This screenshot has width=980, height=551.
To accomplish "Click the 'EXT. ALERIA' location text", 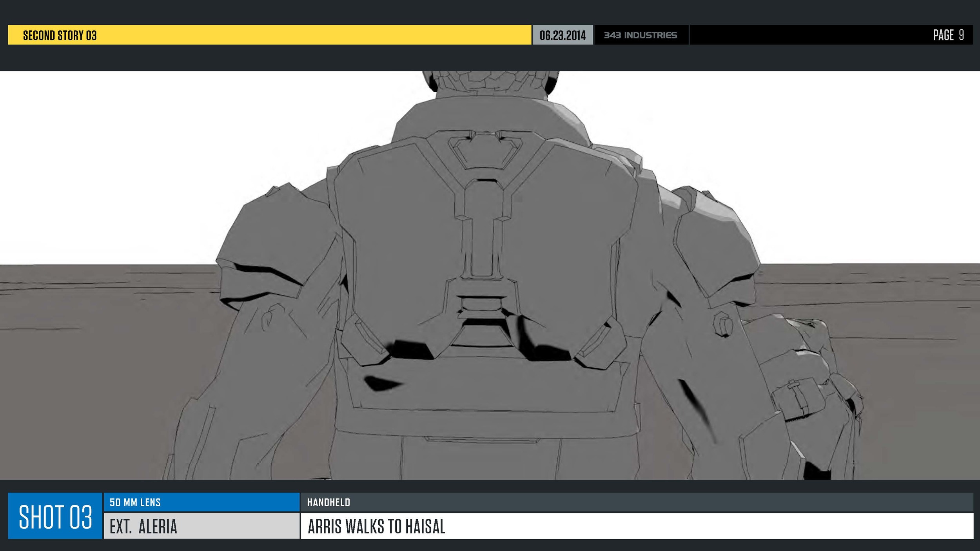I will tap(143, 526).
